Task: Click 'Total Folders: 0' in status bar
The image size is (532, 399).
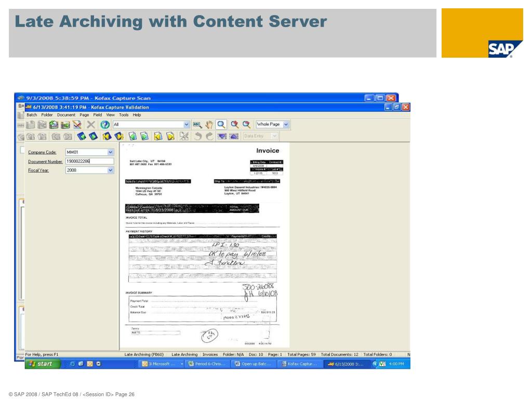Action: click(377, 354)
